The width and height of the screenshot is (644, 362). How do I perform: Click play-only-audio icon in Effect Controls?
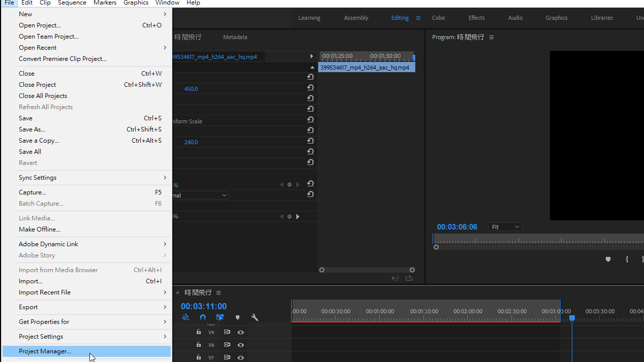(395, 278)
